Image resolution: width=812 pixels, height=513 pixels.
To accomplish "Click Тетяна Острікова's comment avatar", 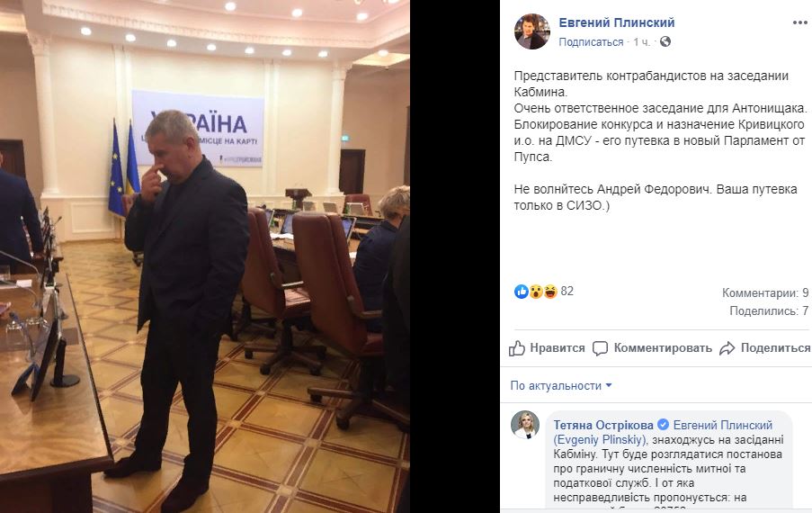I will (x=525, y=425).
